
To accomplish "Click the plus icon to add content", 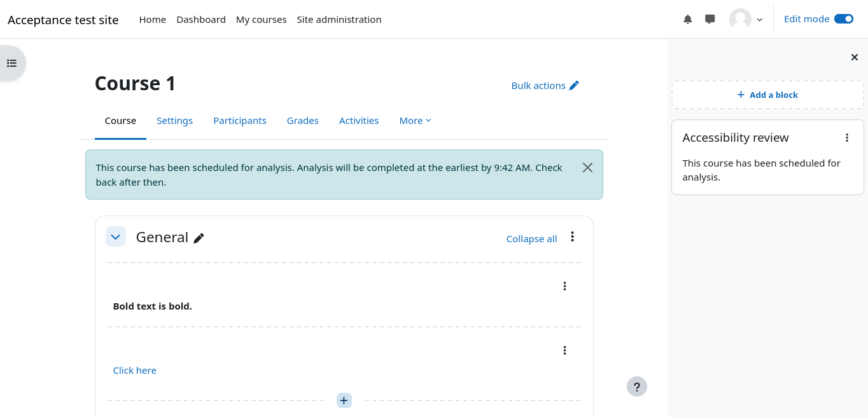I will [344, 400].
